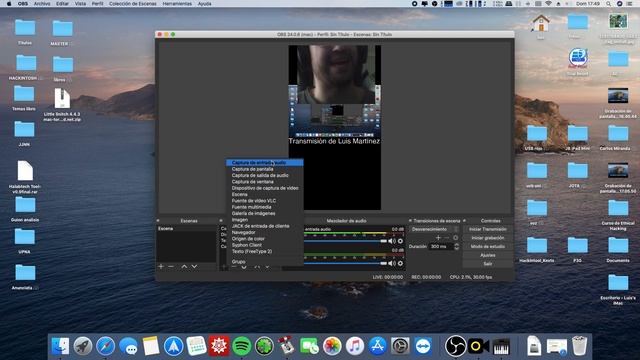This screenshot has width=640, height=360.
Task: Open the UPNA folder on desktop
Action: click(24, 241)
